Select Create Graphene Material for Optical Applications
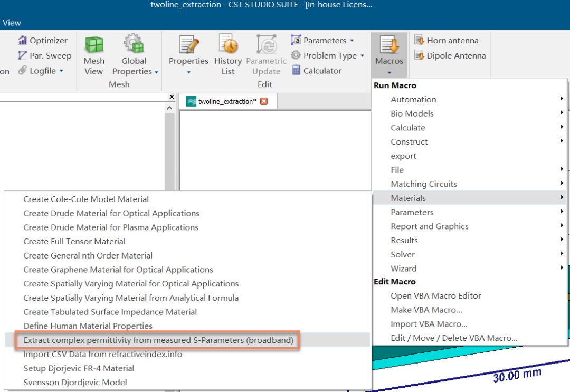570x392 pixels. point(187,270)
